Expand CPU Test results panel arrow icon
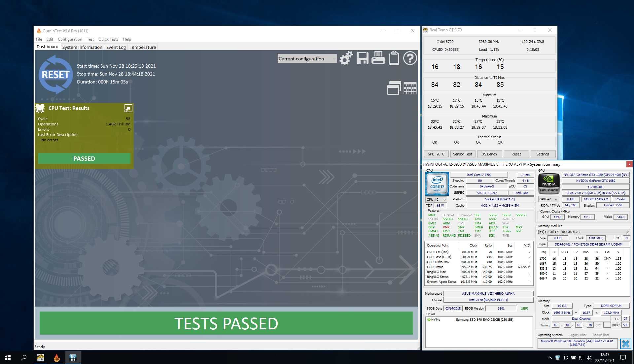The image size is (634, 364). coord(128,108)
